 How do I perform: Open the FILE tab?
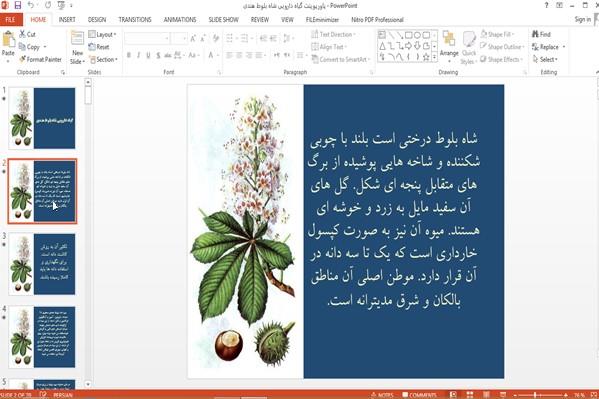coord(11,19)
